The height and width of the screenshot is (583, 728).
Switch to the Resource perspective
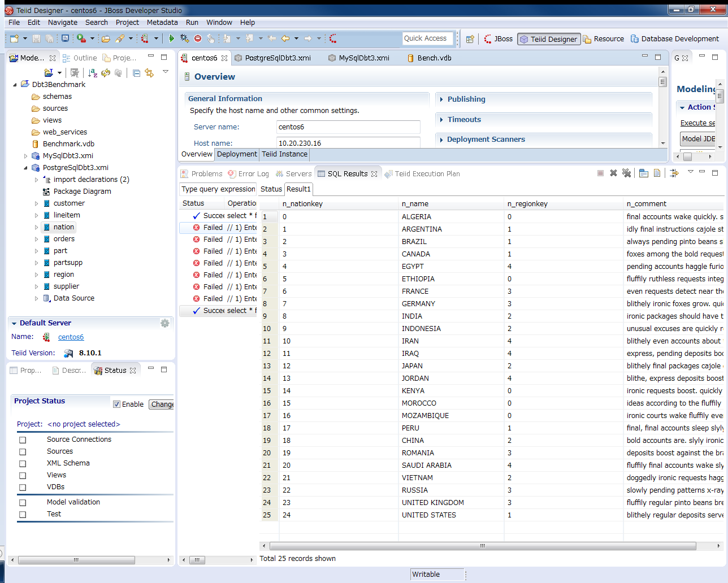pos(603,39)
